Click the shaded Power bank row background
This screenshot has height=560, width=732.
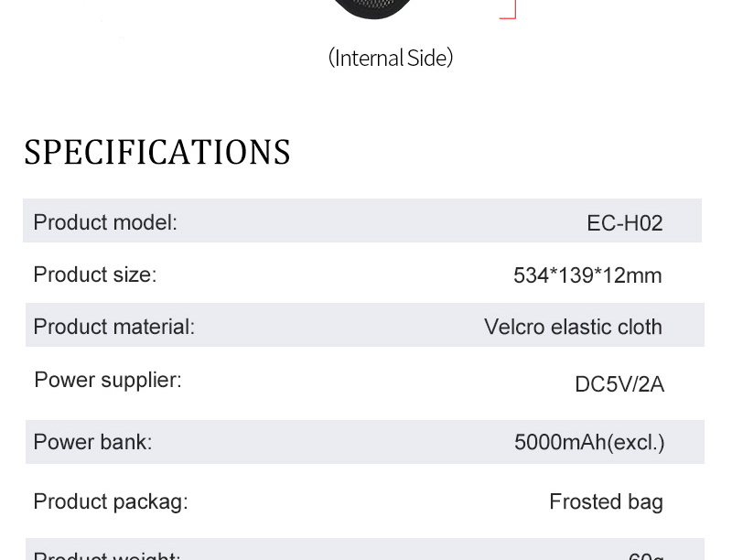(x=364, y=442)
